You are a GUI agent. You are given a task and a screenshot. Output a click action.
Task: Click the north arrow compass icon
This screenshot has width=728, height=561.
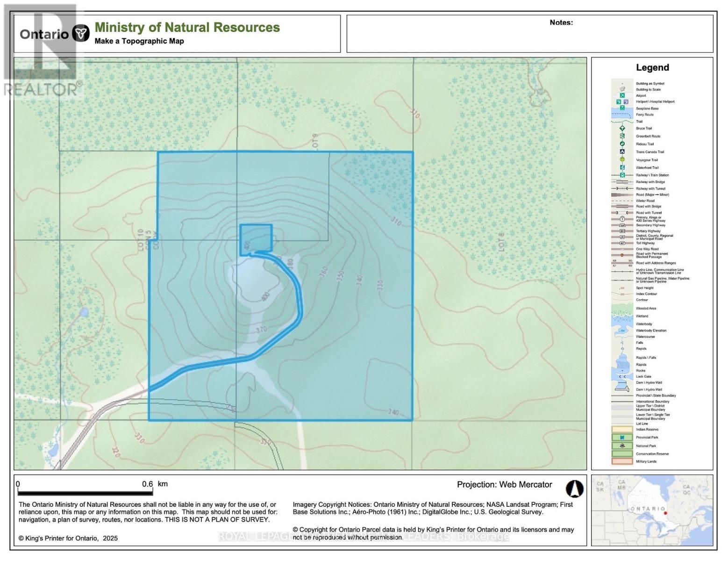pyautogui.click(x=574, y=489)
